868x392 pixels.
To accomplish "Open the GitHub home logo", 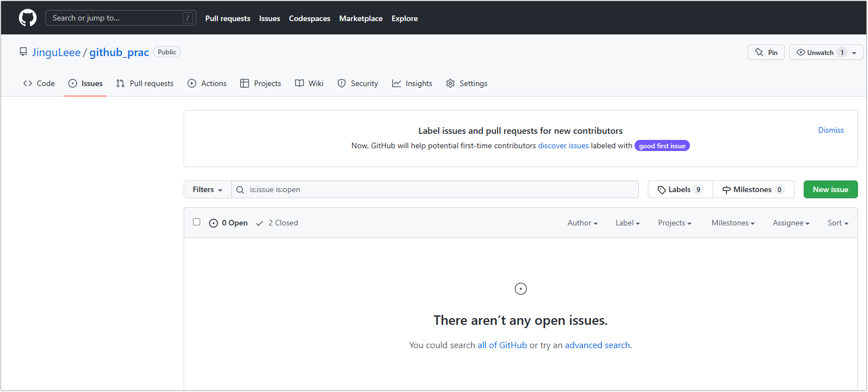I will tap(28, 18).
